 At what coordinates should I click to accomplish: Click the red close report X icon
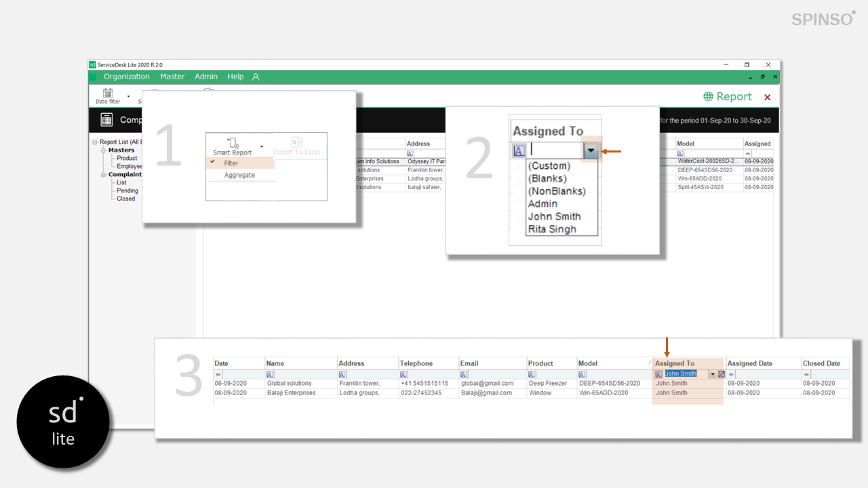click(x=768, y=98)
